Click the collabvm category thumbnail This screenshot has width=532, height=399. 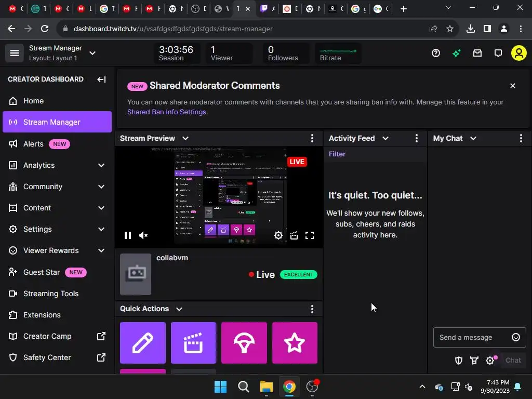point(136,274)
